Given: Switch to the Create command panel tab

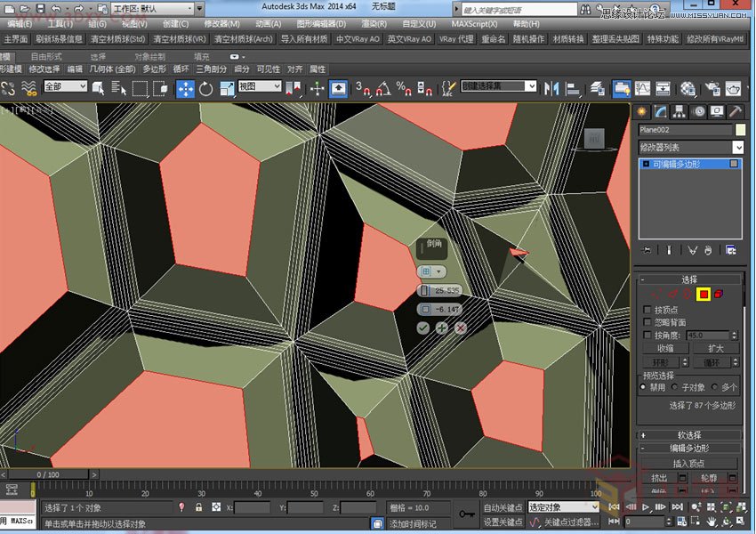Looking at the screenshot, I should coord(642,112).
